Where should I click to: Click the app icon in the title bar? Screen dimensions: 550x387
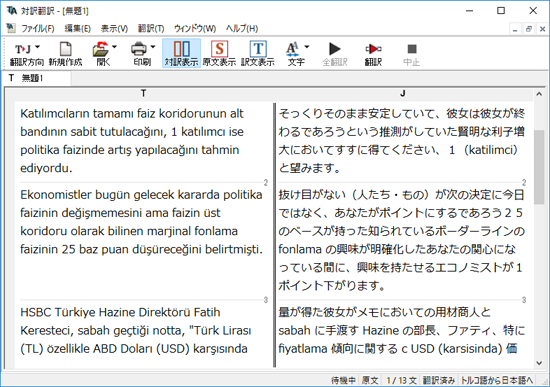12,11
